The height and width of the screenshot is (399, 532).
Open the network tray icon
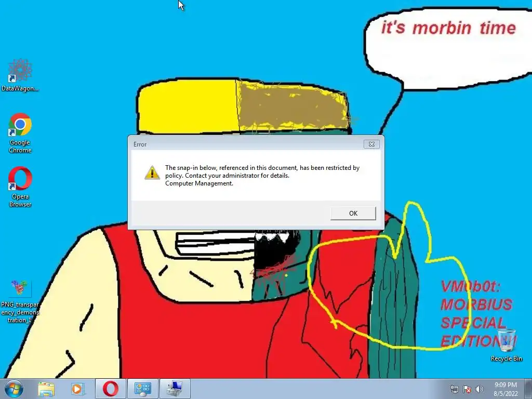(454, 389)
